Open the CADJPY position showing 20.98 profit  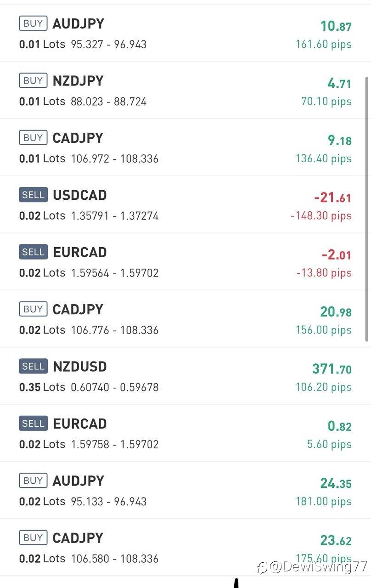(x=184, y=319)
